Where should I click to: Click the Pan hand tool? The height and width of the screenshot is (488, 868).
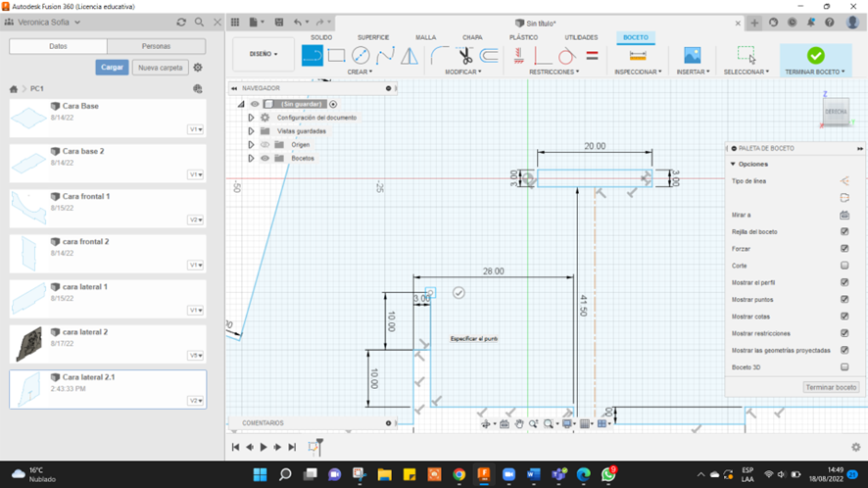pos(518,423)
